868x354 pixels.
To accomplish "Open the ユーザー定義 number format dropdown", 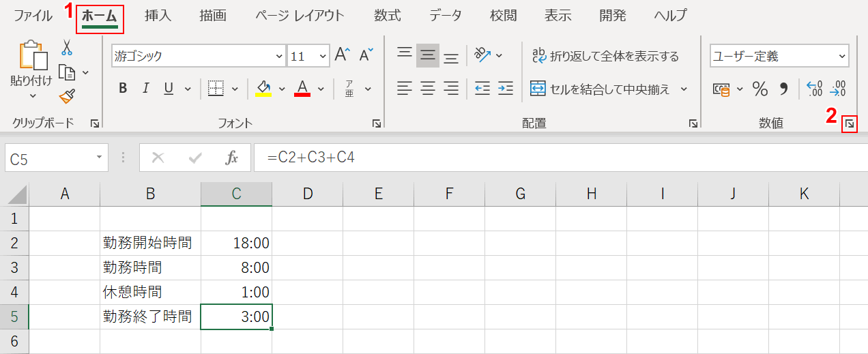I will coord(841,56).
